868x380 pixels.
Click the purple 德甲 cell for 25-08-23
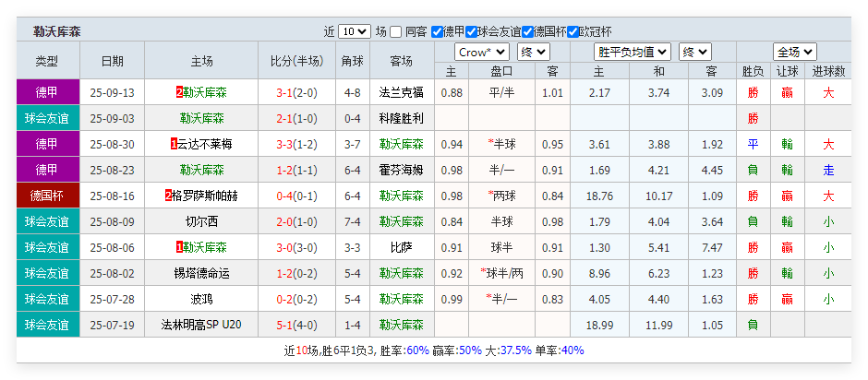coord(47,170)
